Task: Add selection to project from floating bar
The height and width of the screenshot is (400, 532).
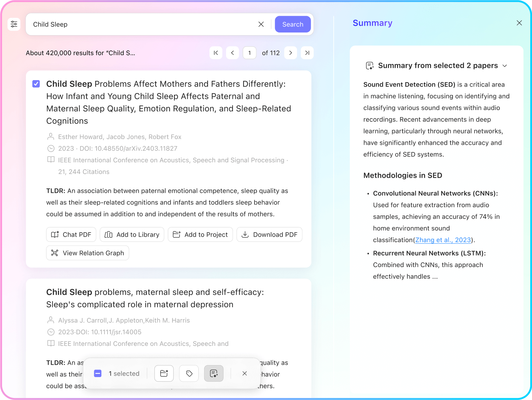Action: point(164,373)
